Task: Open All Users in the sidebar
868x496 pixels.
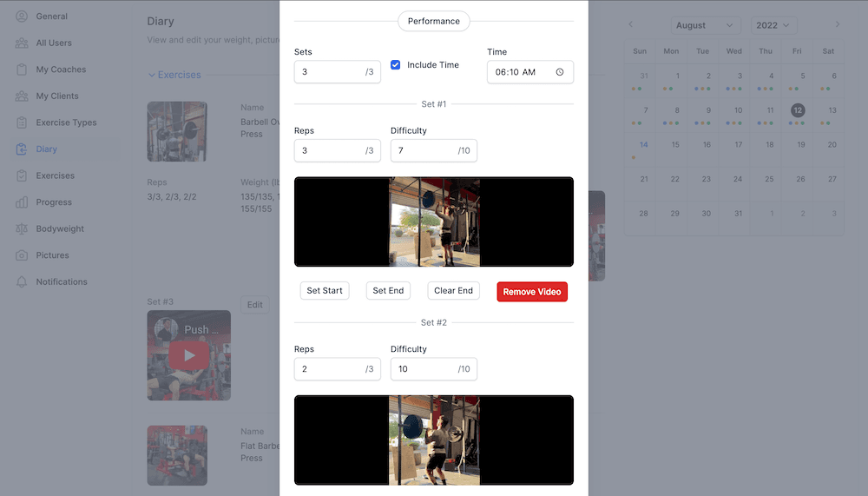Action: 65,43
